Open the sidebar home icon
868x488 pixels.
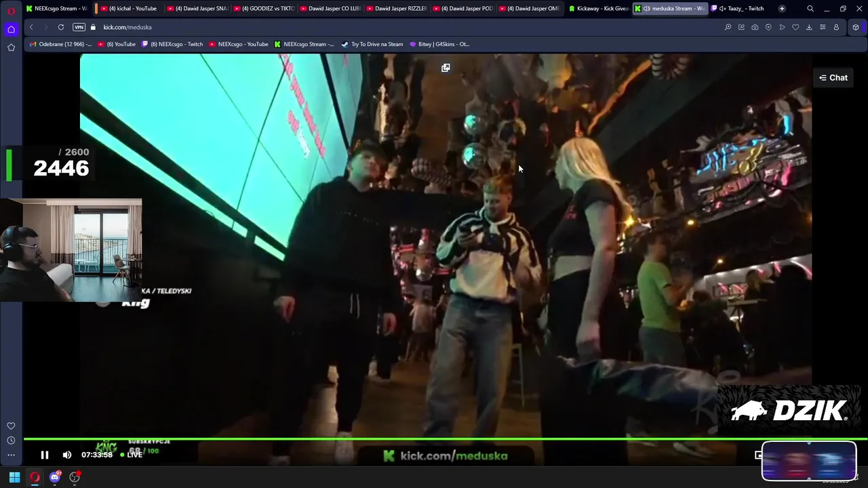11,29
